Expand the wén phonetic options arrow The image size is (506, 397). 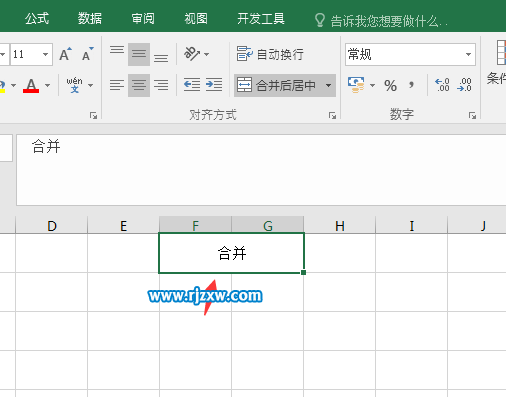coord(91,85)
